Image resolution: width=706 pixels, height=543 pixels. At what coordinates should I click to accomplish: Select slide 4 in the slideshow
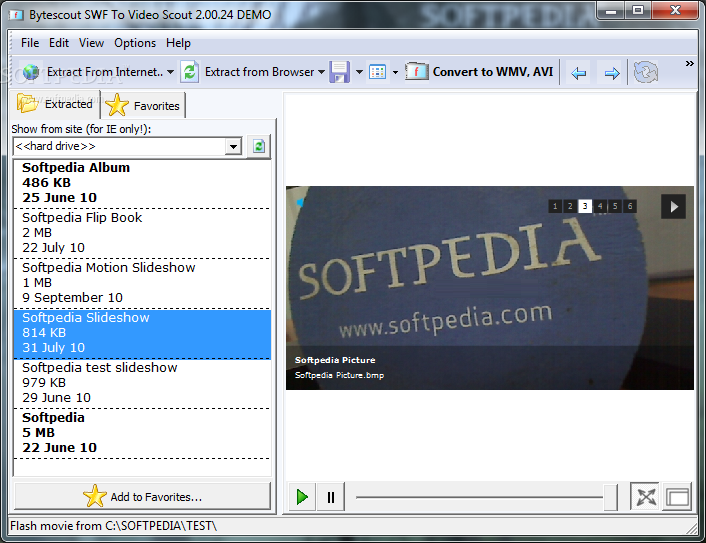click(600, 206)
